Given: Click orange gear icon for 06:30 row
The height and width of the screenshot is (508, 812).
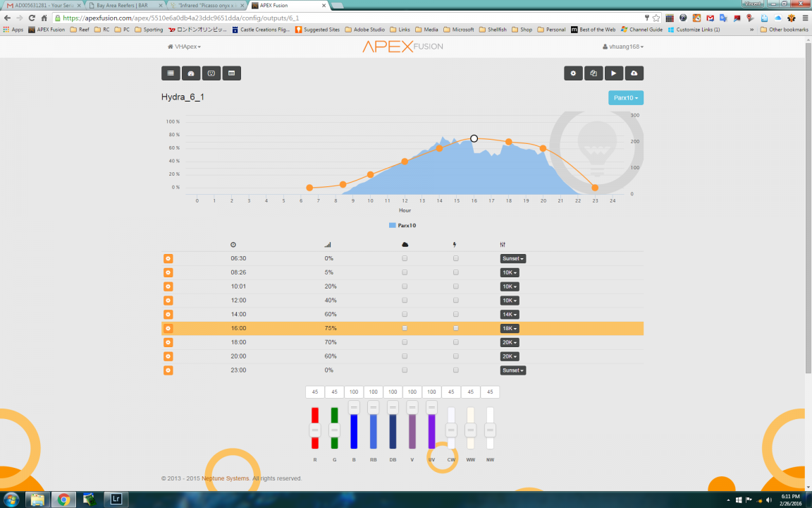Looking at the screenshot, I should click(x=168, y=258).
